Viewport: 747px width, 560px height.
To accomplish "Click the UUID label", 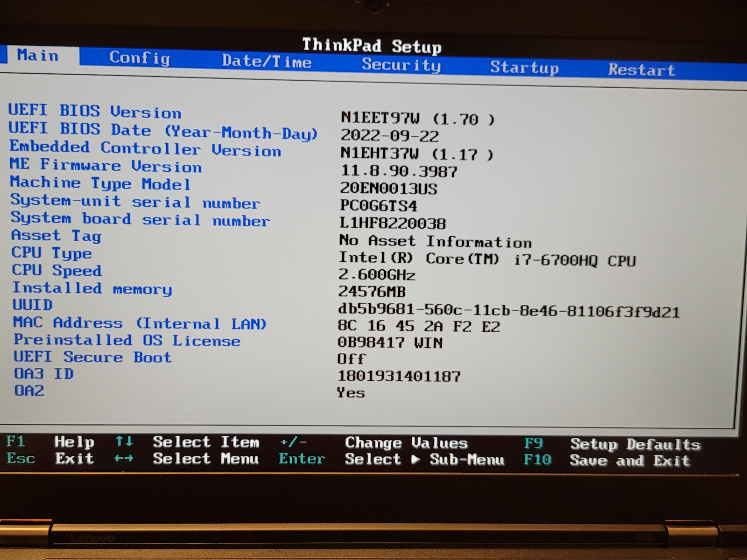I will (x=32, y=305).
